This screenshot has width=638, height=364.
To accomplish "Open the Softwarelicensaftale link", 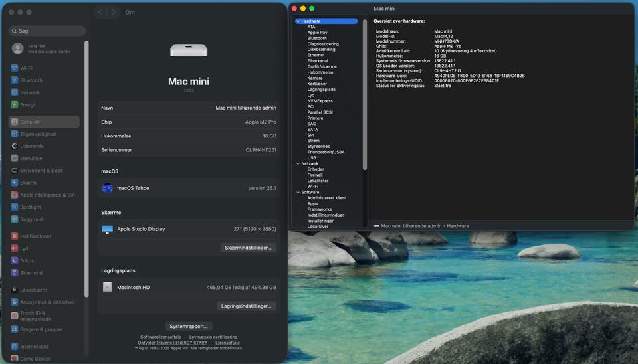I will pos(160,337).
